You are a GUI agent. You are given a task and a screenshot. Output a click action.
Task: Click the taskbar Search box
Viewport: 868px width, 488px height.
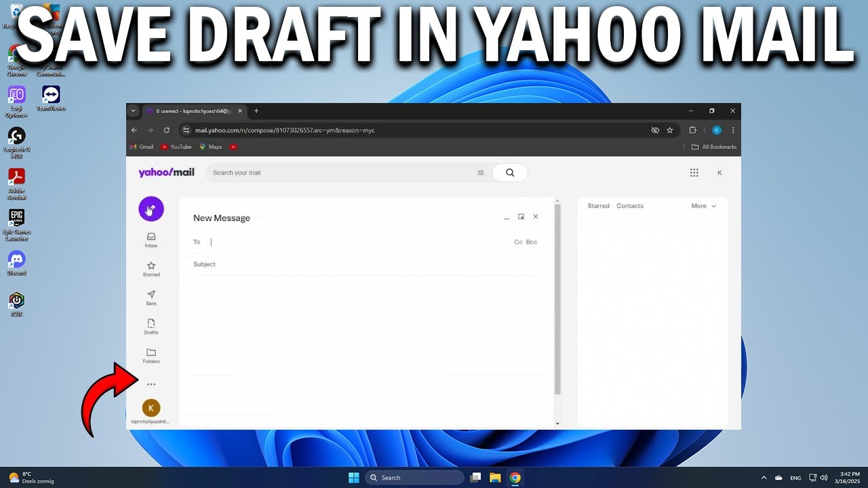415,478
